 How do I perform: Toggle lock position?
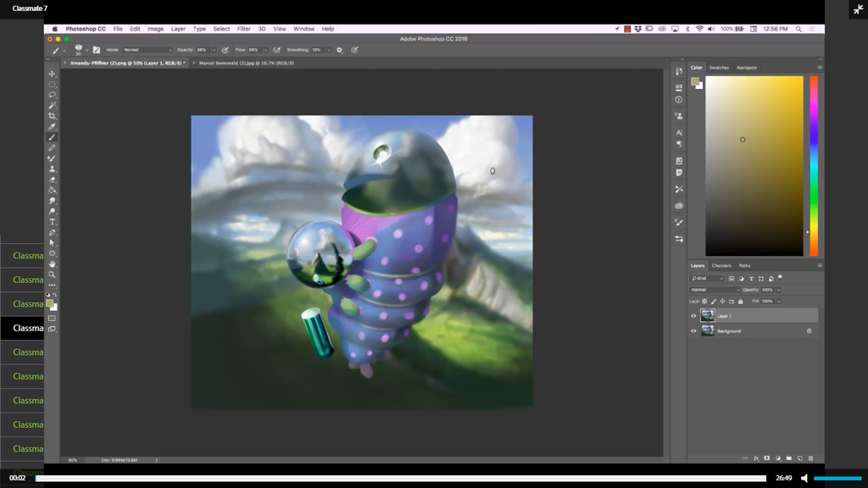(722, 302)
